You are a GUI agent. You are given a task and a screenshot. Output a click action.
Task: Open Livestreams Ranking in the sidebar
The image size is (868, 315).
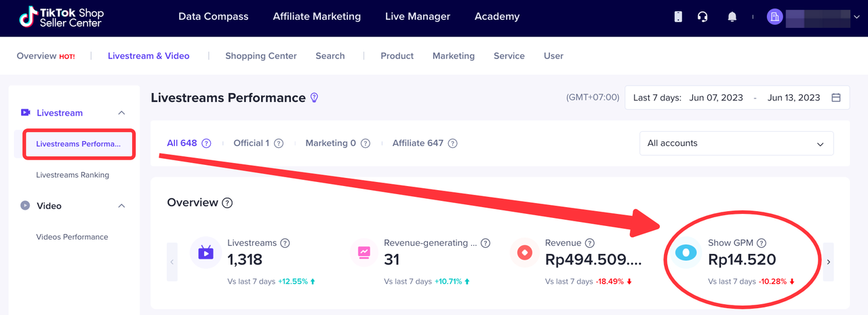point(73,175)
